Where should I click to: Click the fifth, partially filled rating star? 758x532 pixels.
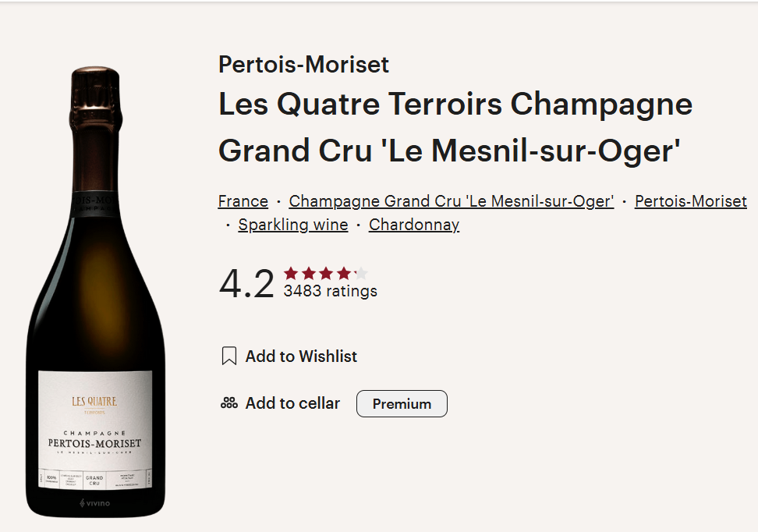tap(361, 274)
